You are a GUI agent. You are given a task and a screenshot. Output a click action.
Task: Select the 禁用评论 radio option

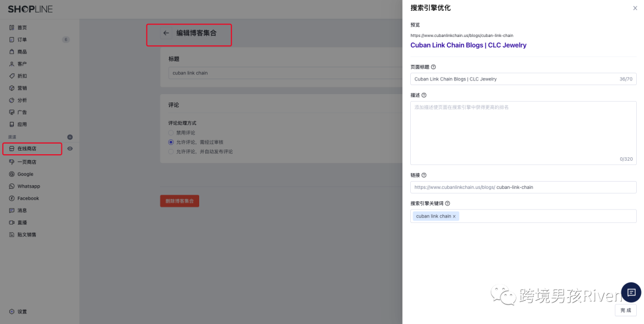(171, 133)
